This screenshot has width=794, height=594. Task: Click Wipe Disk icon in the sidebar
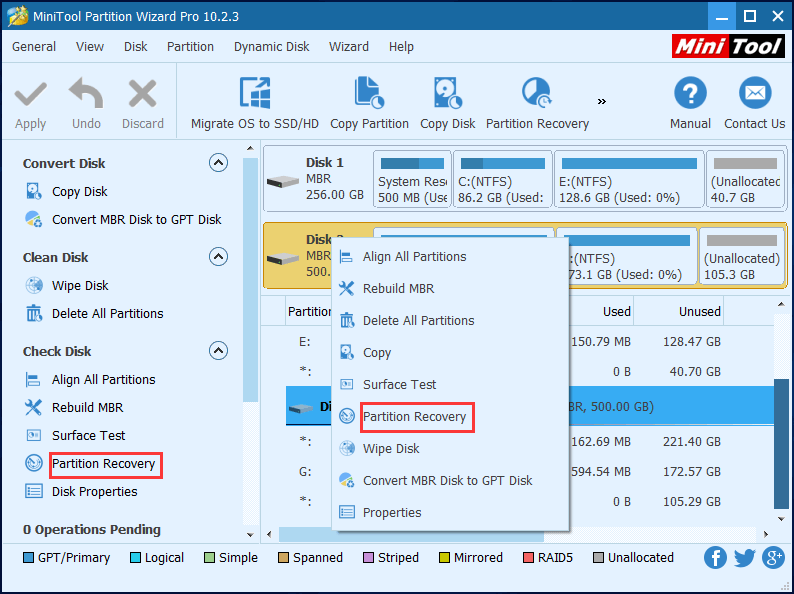(34, 286)
